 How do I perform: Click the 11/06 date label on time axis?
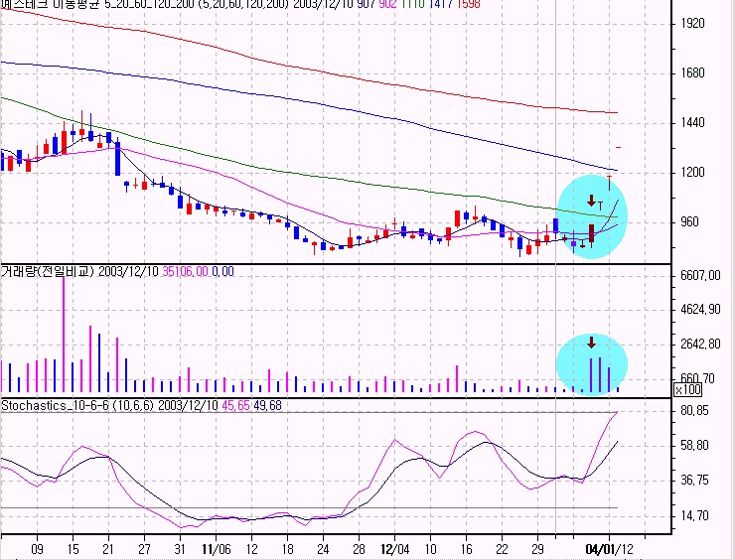[217, 548]
